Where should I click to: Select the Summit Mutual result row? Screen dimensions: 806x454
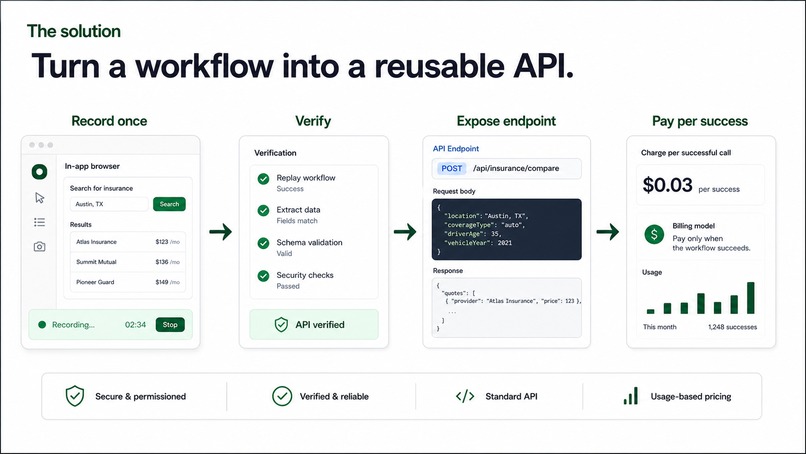pos(128,262)
